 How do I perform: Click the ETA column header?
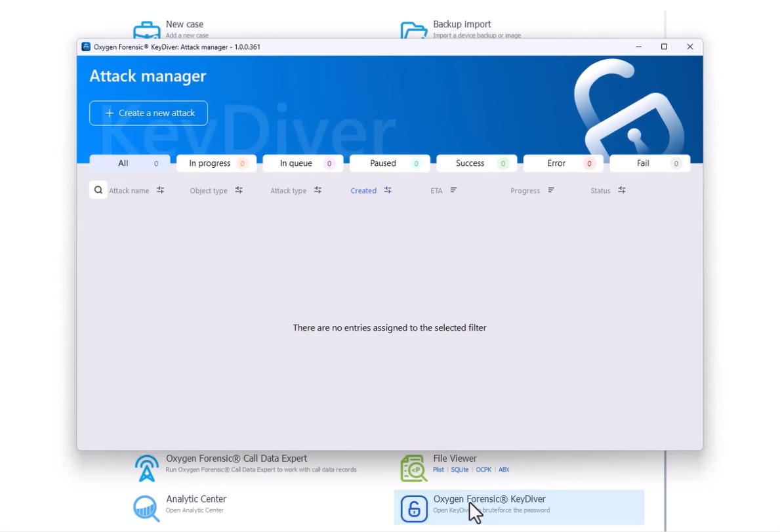click(436, 190)
